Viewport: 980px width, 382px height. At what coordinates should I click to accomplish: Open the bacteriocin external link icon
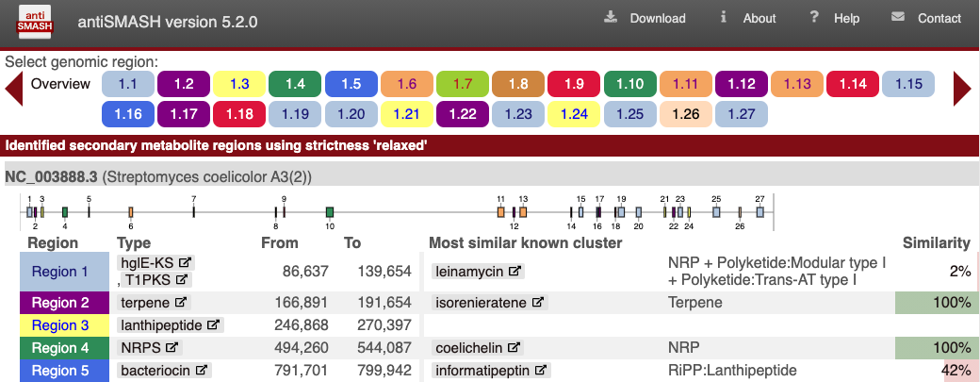(x=202, y=370)
